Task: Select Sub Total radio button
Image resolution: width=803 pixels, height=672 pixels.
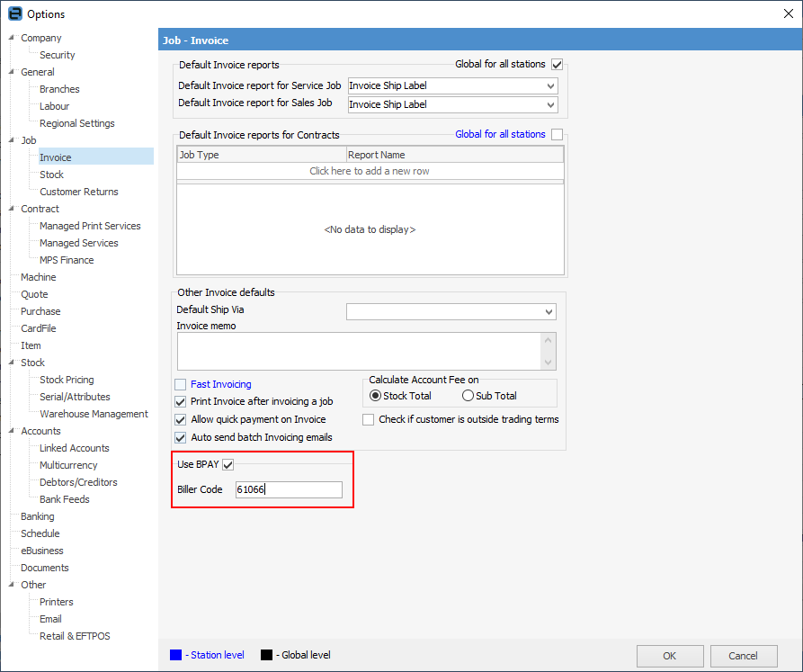Action: tap(468, 396)
